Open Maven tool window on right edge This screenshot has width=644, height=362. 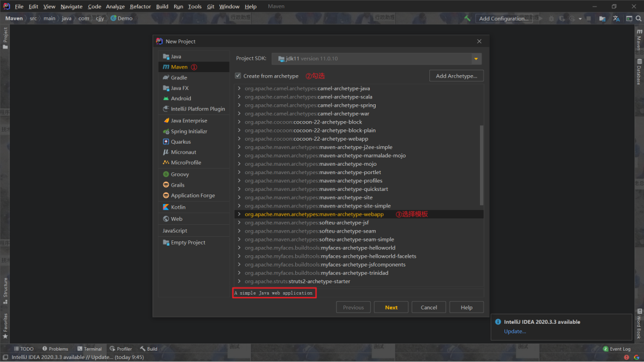tap(639, 41)
